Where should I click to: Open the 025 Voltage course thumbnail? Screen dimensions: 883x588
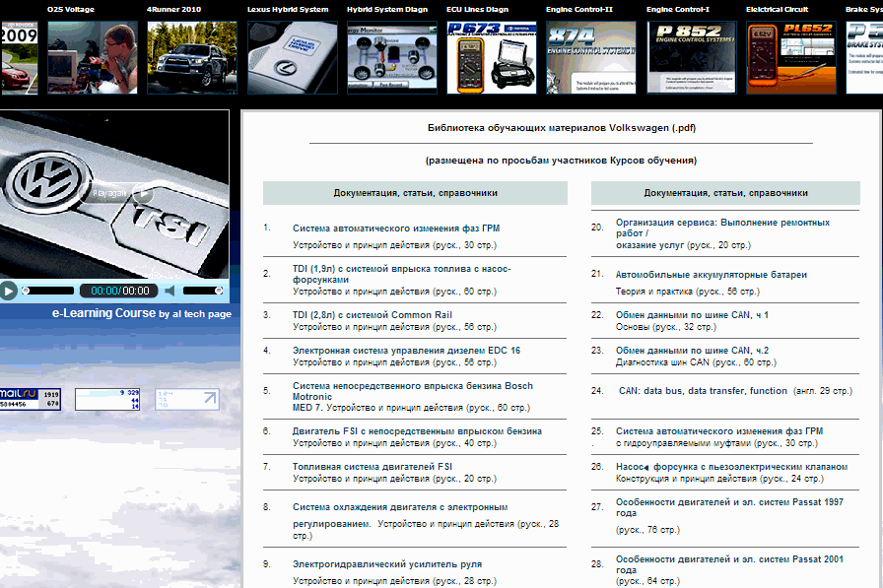point(93,57)
